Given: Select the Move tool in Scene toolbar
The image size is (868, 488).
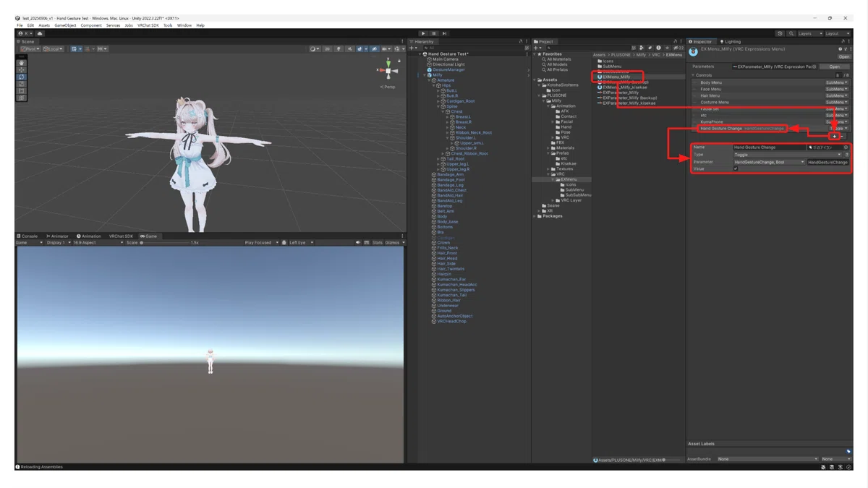Looking at the screenshot, I should point(22,70).
